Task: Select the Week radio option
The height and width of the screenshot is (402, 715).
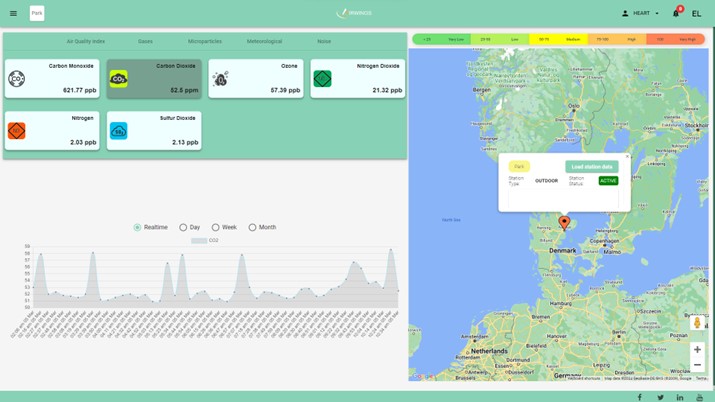Action: point(215,227)
